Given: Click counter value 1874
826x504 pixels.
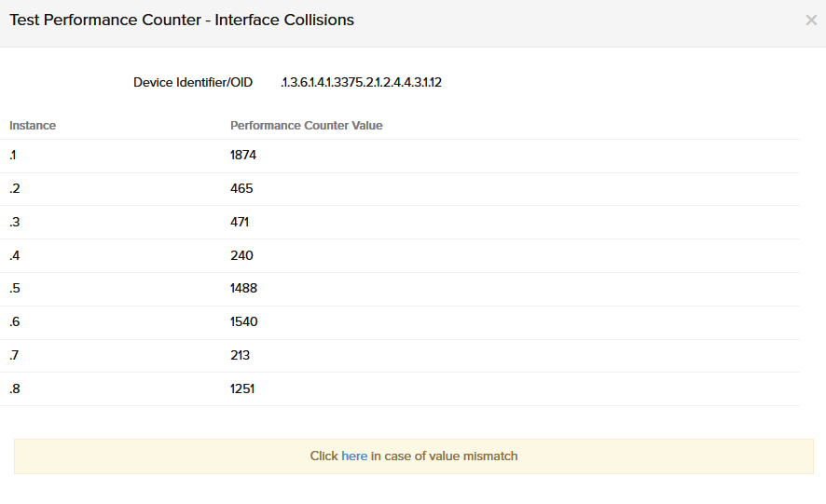Looking at the screenshot, I should pyautogui.click(x=243, y=156).
